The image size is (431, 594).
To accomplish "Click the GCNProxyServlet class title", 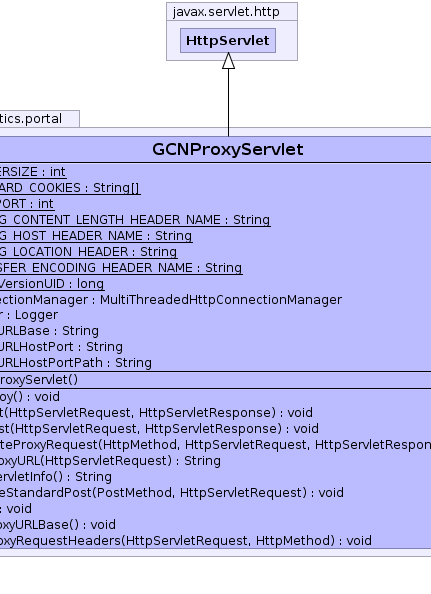I will [228, 149].
